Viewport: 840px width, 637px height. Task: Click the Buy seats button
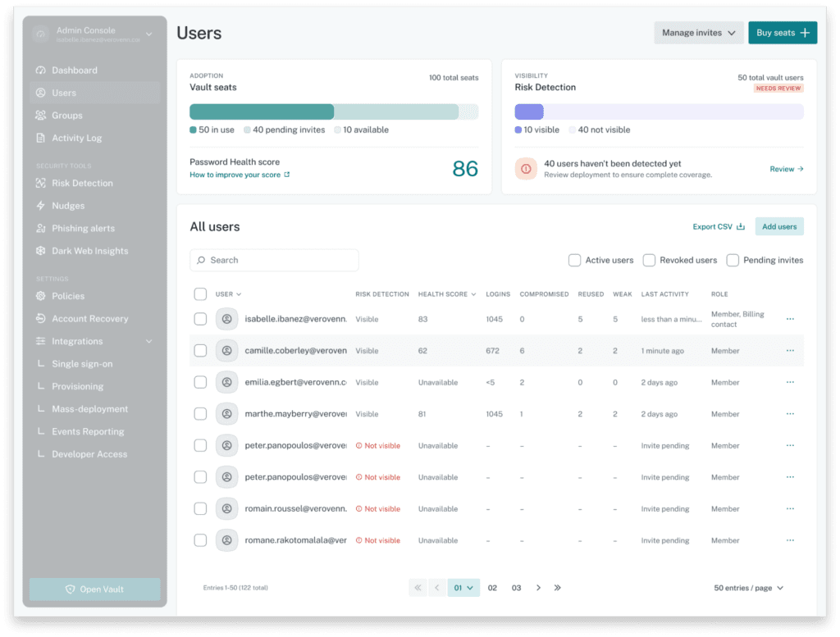782,32
